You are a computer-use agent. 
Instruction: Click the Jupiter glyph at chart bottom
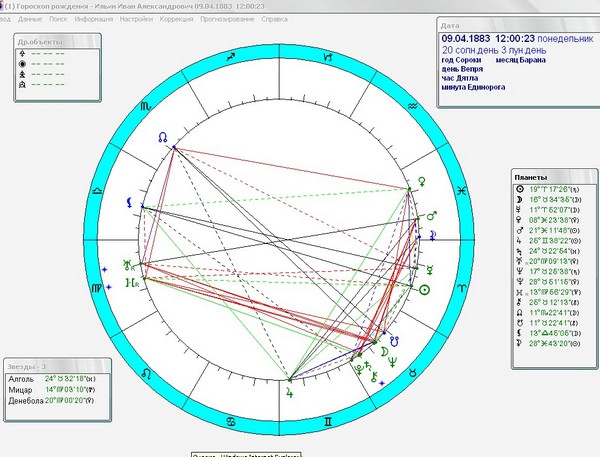(x=290, y=393)
